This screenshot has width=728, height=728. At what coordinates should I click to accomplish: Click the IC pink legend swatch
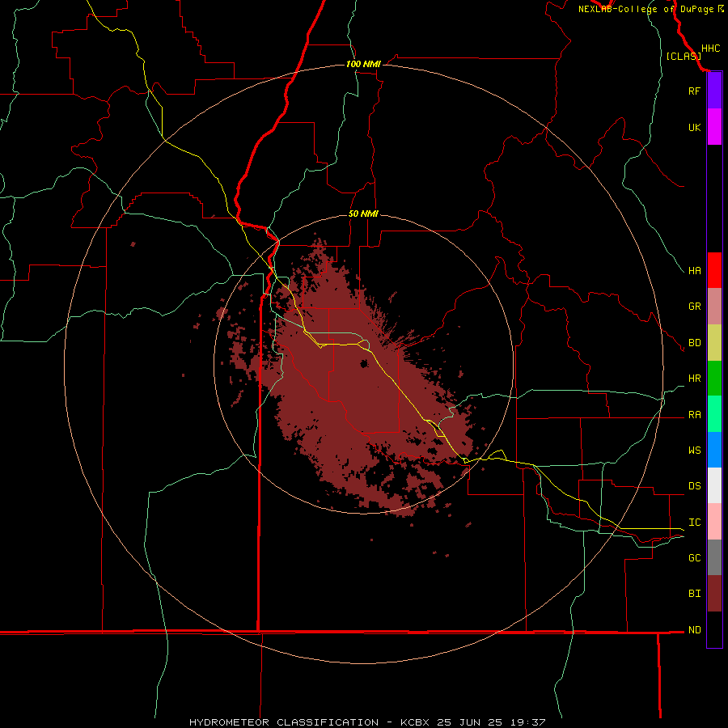click(x=714, y=522)
